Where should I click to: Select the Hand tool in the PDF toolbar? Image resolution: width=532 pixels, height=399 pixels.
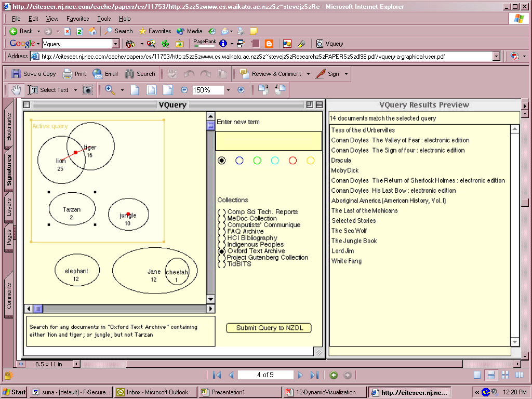coord(16,90)
